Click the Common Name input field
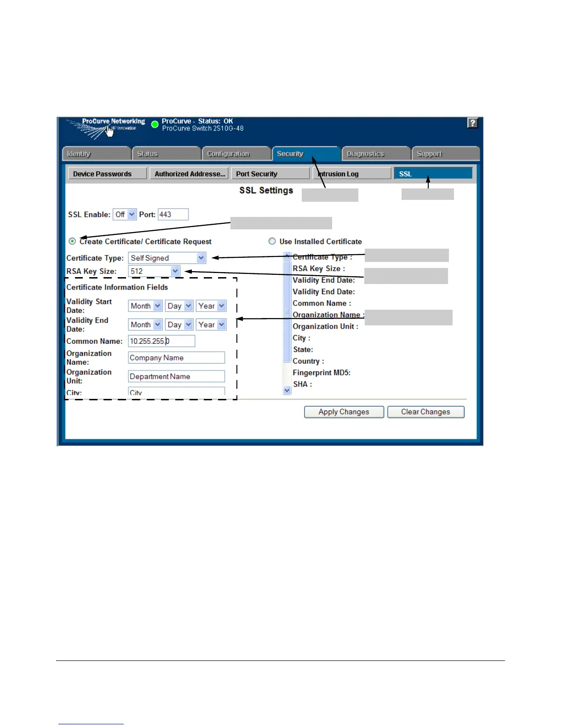The width and height of the screenshot is (563, 728). click(x=161, y=341)
